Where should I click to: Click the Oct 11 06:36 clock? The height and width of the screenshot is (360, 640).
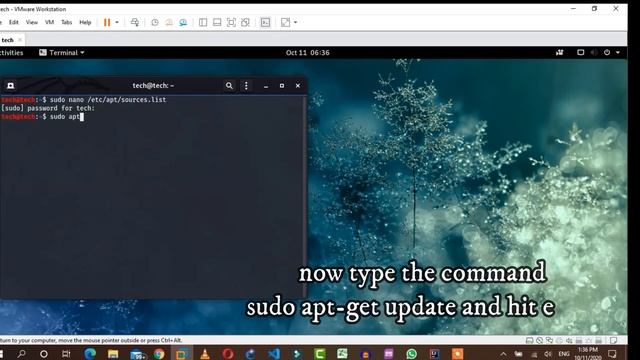[x=307, y=53]
